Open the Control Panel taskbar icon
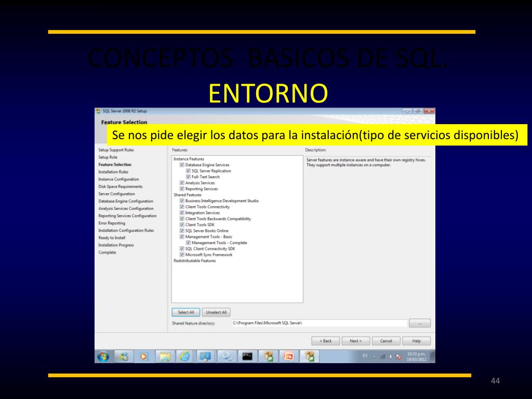 (x=206, y=356)
